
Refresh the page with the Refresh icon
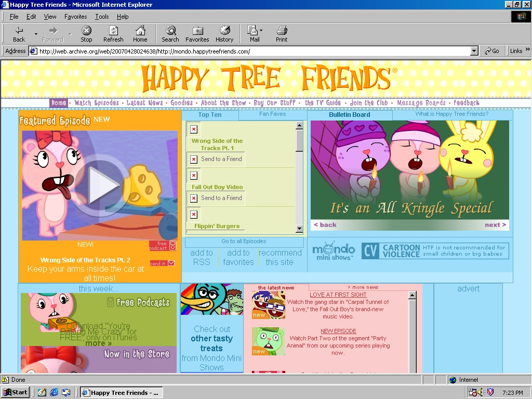113,33
